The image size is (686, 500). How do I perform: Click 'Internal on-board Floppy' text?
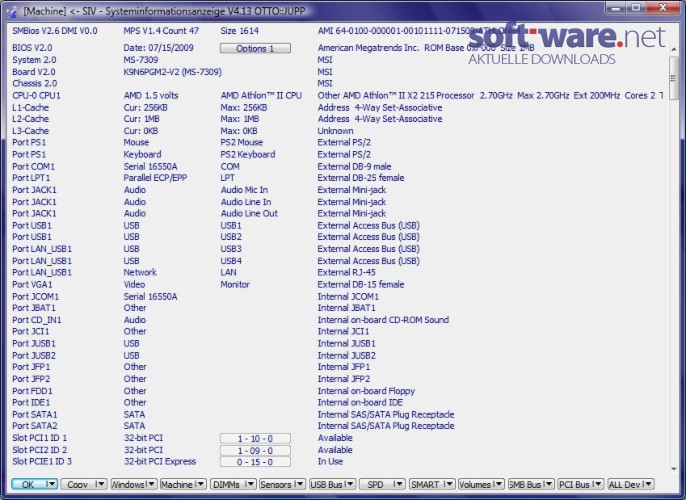click(366, 391)
